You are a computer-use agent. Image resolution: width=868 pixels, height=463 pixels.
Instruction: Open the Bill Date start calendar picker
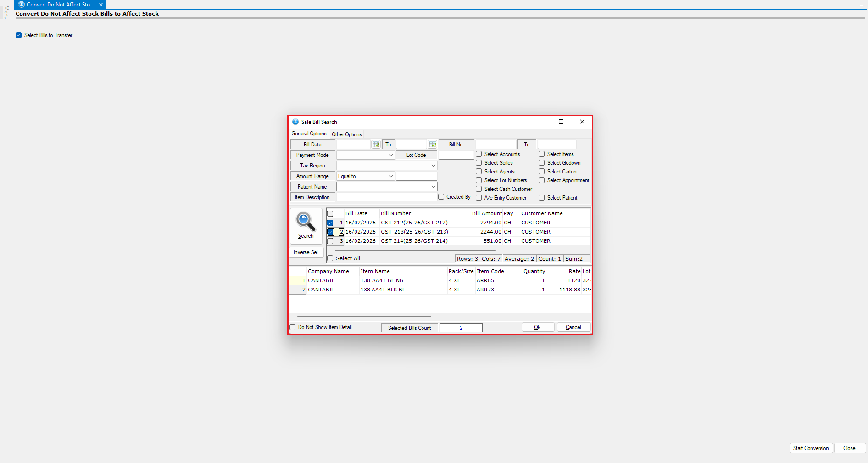[376, 145]
